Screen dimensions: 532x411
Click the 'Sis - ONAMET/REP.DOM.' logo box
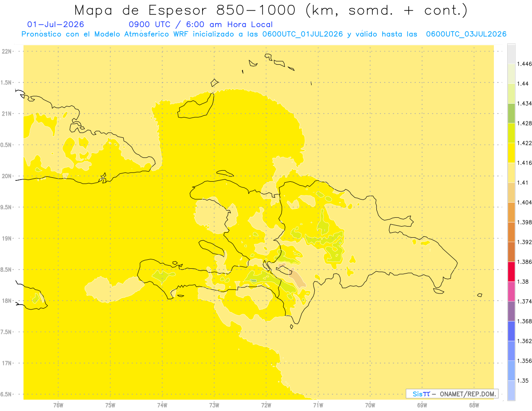click(x=452, y=394)
